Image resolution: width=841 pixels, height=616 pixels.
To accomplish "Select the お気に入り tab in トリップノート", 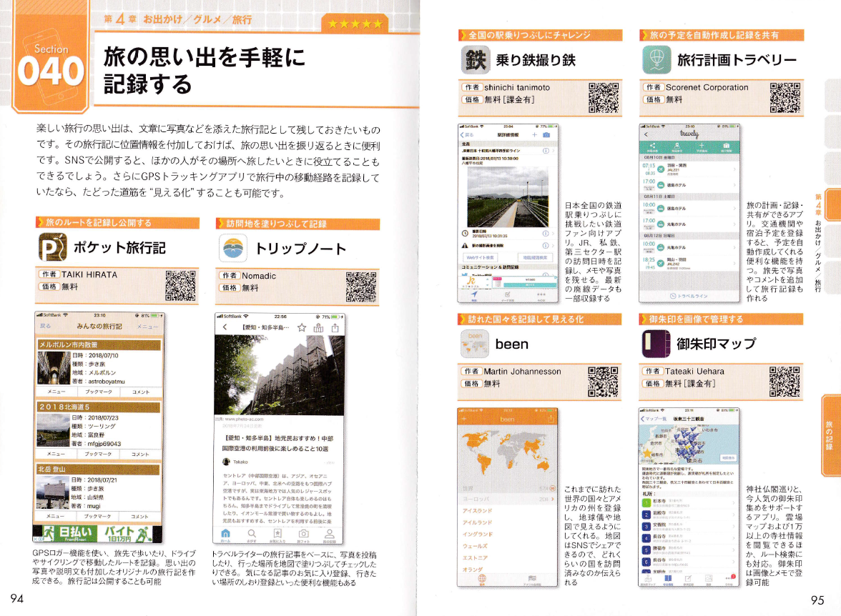I will pos(277,535).
